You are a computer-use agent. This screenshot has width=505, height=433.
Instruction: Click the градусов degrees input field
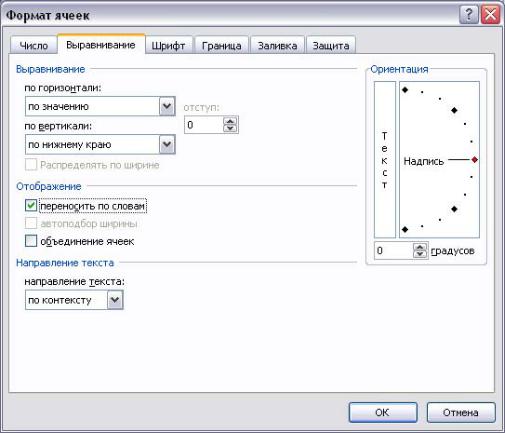[x=394, y=251]
